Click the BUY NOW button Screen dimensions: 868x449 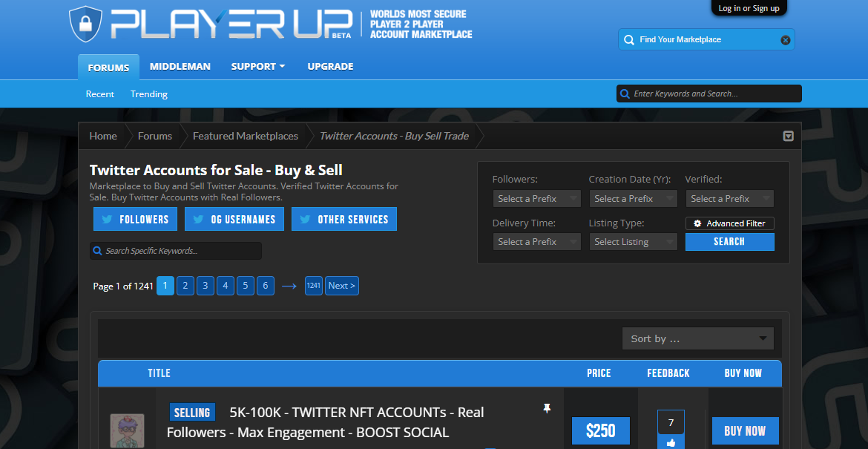click(x=745, y=431)
